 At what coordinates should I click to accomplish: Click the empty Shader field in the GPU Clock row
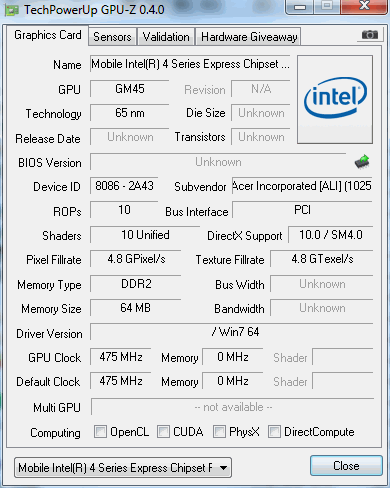(x=343, y=357)
